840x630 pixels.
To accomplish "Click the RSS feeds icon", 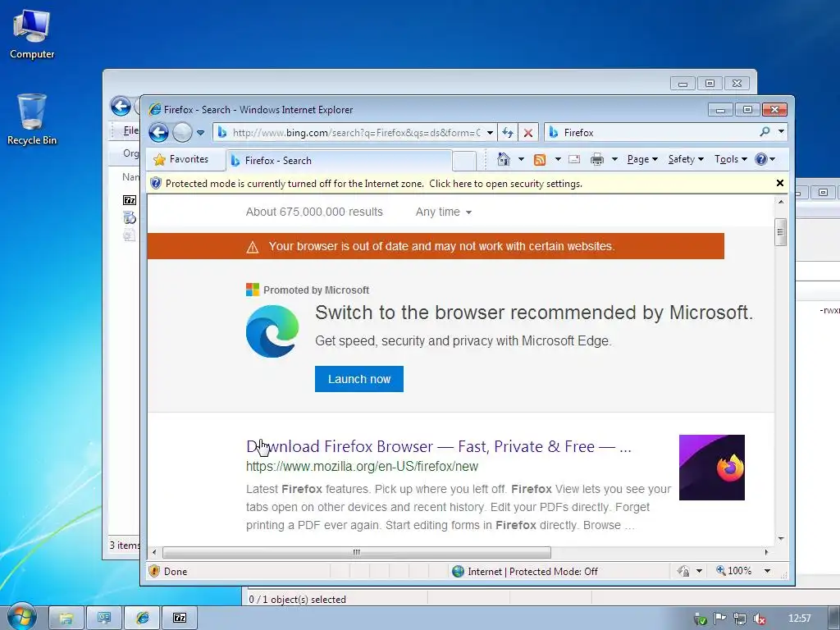I will coord(540,159).
